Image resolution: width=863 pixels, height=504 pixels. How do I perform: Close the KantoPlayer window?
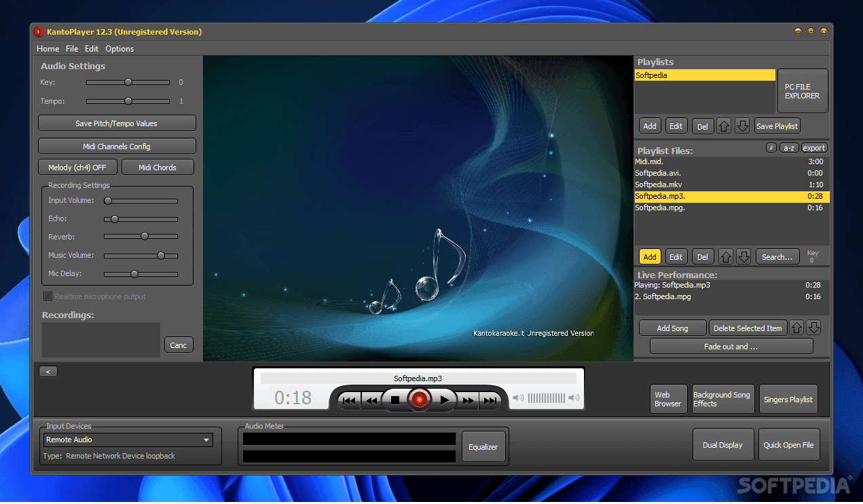[824, 31]
